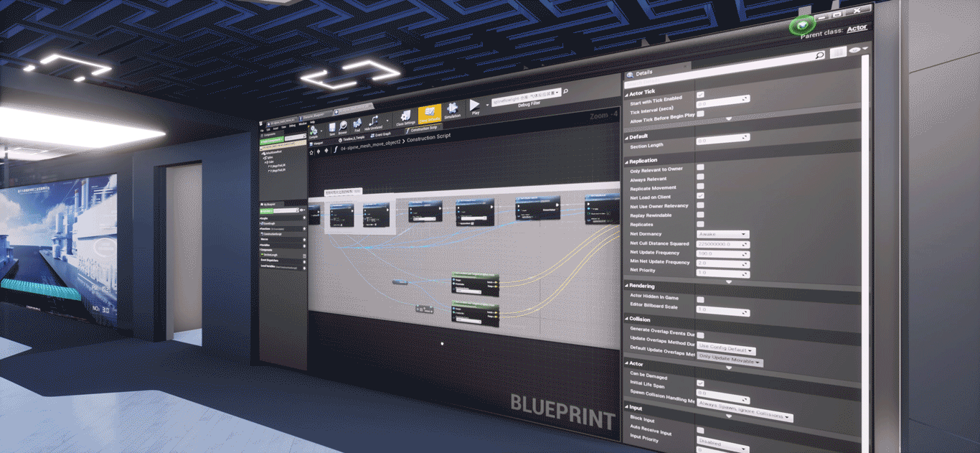Viewport: 980px width, 453px height.
Task: Toggle the Hide Unrelated icon
Action: [x=374, y=120]
